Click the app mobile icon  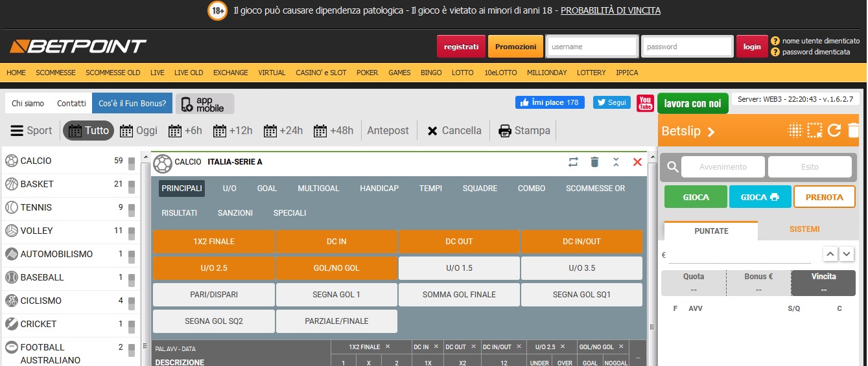pos(205,104)
